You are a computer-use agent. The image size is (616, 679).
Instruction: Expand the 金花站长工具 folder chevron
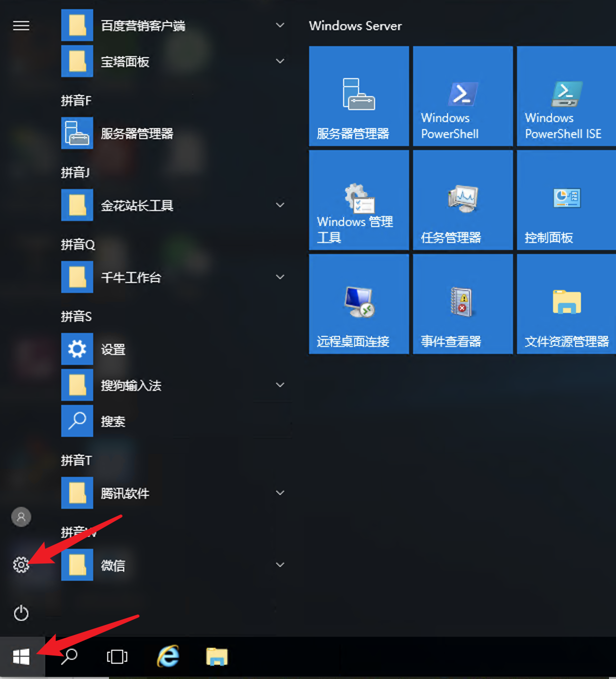(280, 205)
